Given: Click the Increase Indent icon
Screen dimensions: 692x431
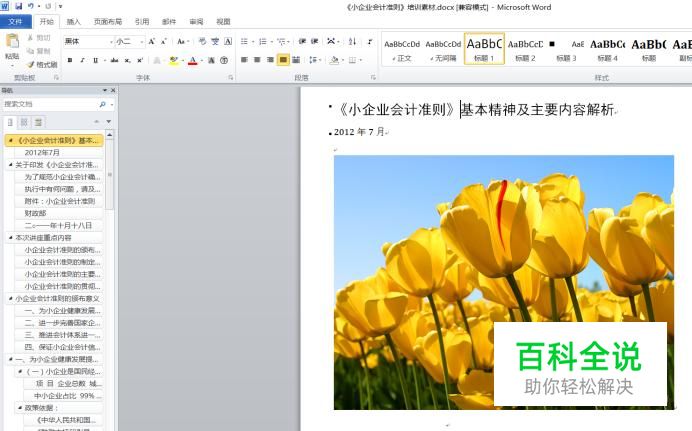Looking at the screenshot, I should pyautogui.click(x=314, y=41).
